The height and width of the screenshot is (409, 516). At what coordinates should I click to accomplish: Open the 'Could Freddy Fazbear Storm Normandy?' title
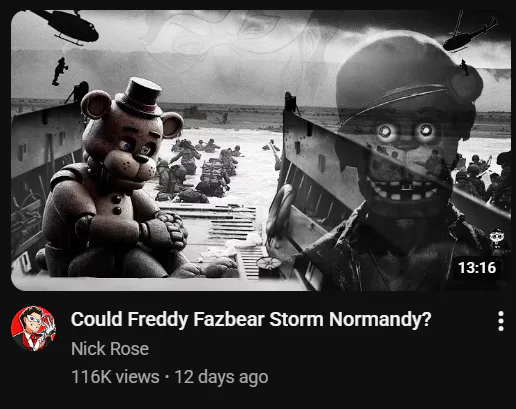[x=251, y=319]
